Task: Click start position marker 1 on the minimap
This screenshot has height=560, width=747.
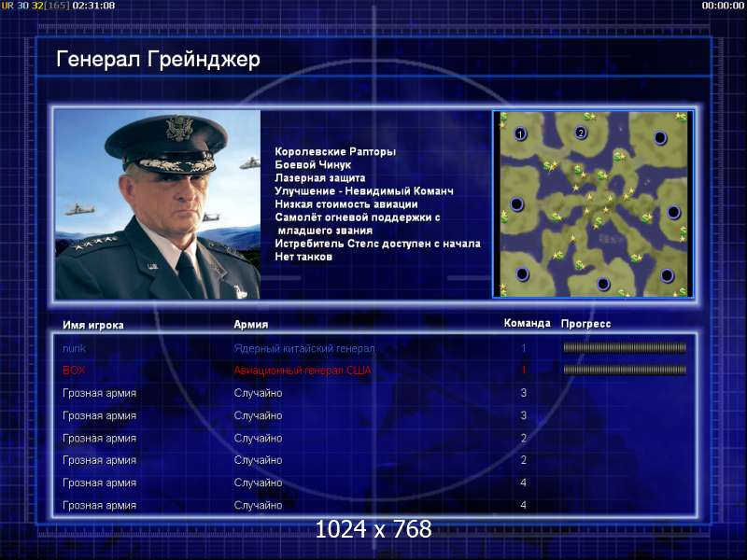Action: [520, 133]
